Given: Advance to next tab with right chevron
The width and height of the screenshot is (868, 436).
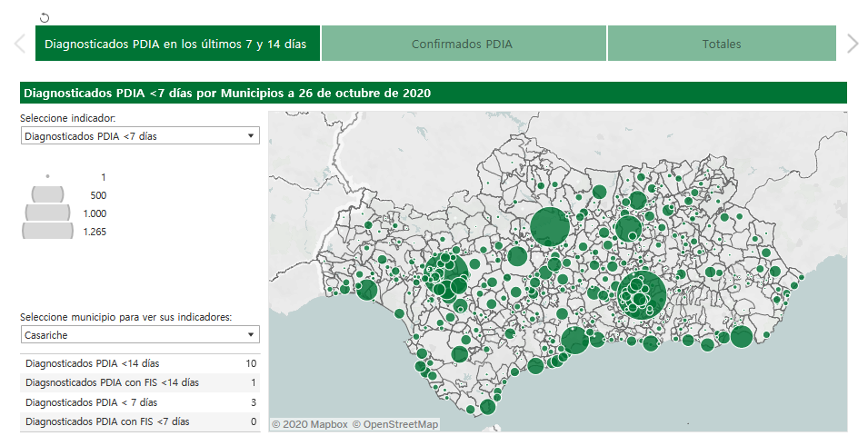Looking at the screenshot, I should coord(852,44).
